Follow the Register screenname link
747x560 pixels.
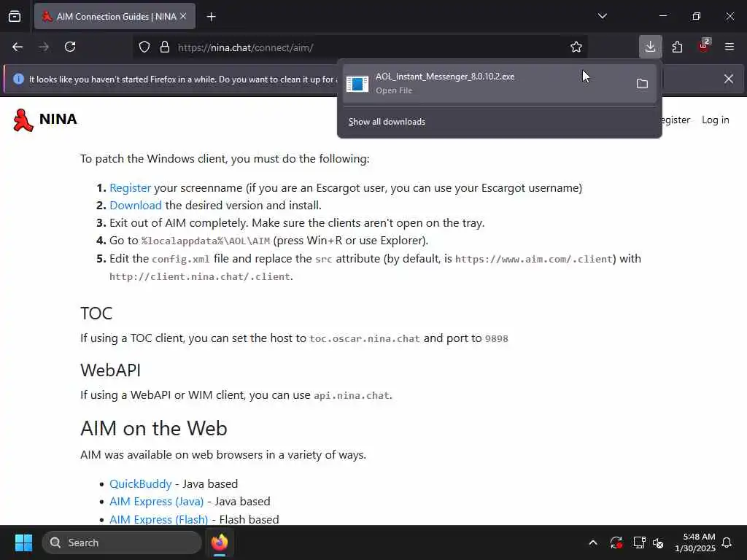click(130, 188)
